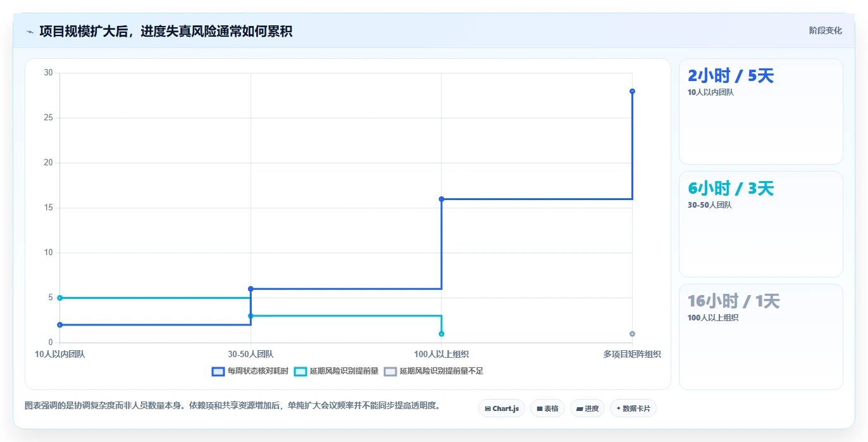Click the icon inside the 进度 tag
The height and width of the screenshot is (442, 868).
[x=580, y=409]
